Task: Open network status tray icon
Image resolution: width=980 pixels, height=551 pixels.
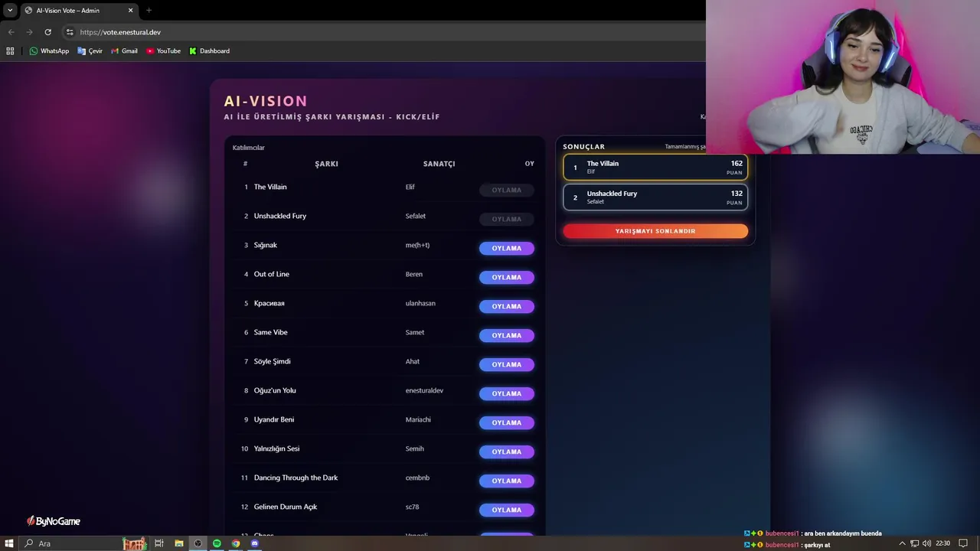Action: (914, 543)
